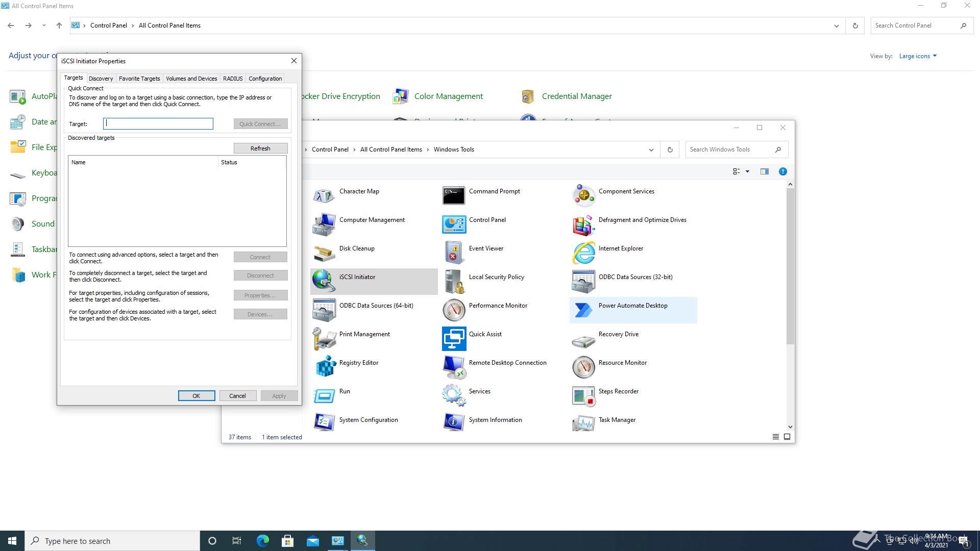Click the Windows Tools vertical scrollbar
Image resolution: width=980 pixels, height=551 pixels.
coord(790,265)
